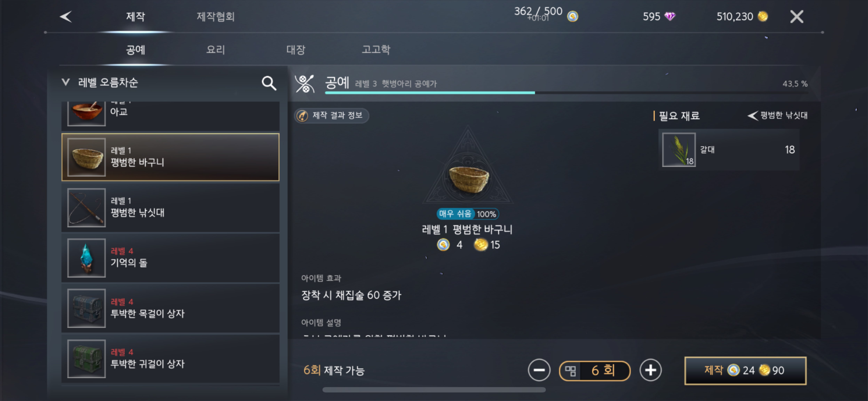Viewport: 868px width, 401px height.
Task: Open the 대장 category tab
Action: (x=296, y=50)
